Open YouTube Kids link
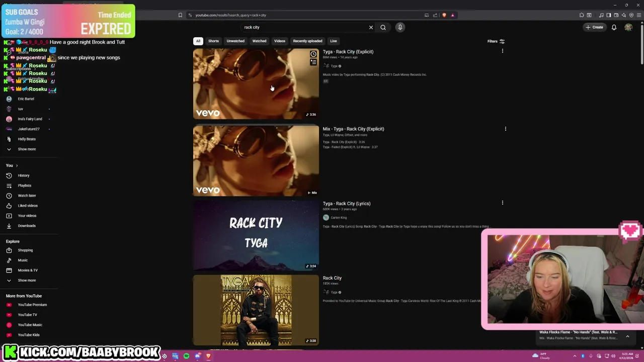The height and width of the screenshot is (362, 644). click(29, 335)
